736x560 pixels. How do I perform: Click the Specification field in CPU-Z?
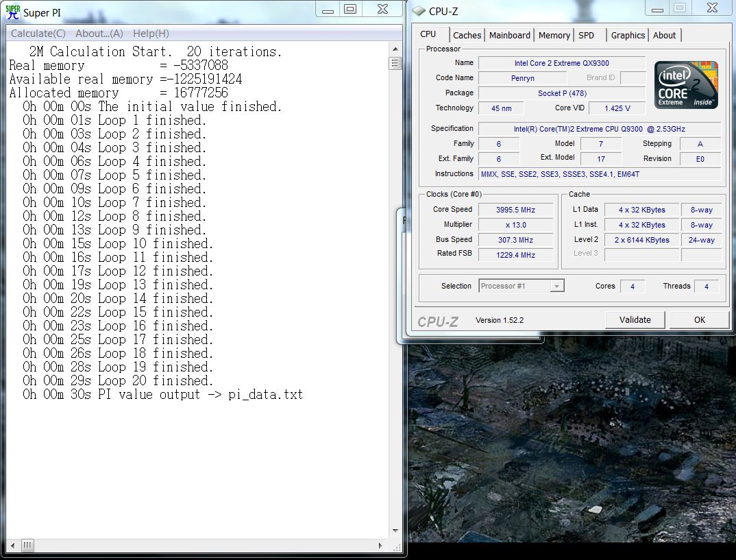(600, 129)
